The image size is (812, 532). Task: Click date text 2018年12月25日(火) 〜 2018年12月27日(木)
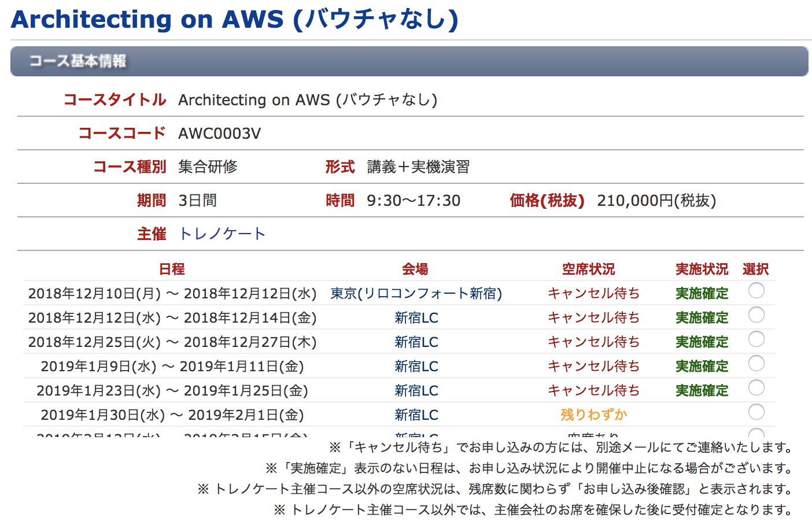pos(172,342)
